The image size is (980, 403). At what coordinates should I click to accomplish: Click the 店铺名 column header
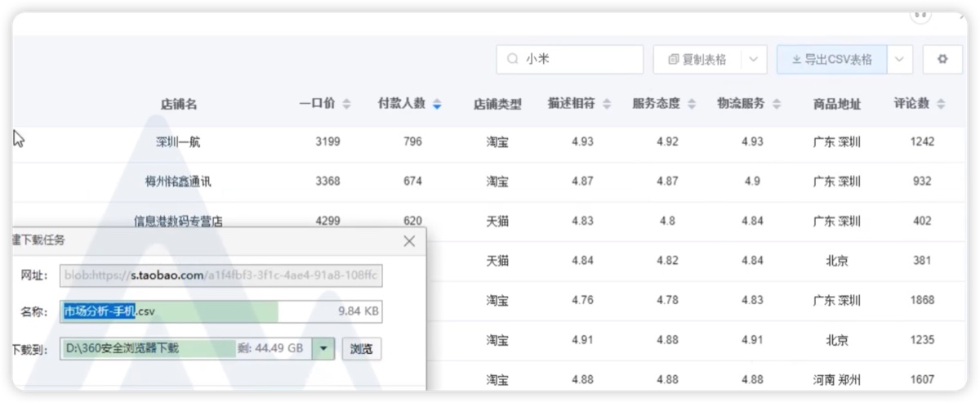pos(178,105)
